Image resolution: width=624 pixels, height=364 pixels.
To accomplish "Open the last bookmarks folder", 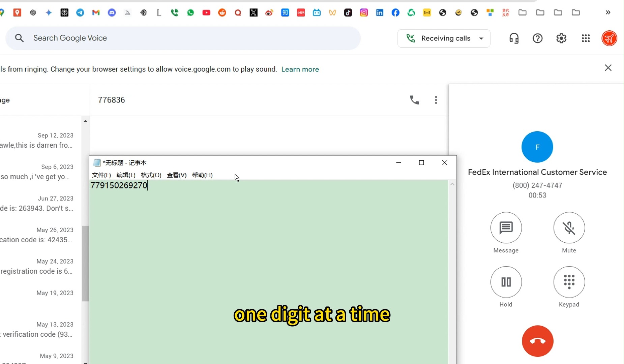I will click(576, 13).
